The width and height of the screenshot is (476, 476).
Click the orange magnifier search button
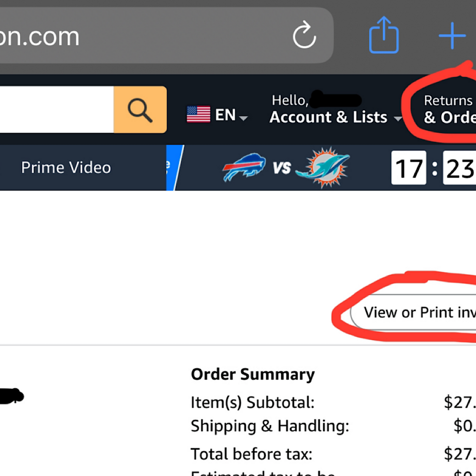point(140,110)
